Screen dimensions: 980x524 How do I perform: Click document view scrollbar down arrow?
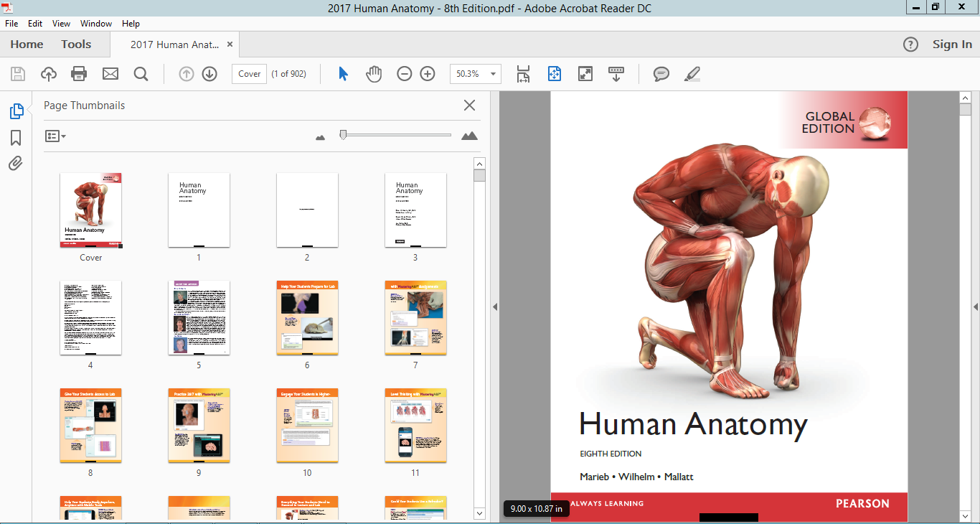[x=965, y=515]
